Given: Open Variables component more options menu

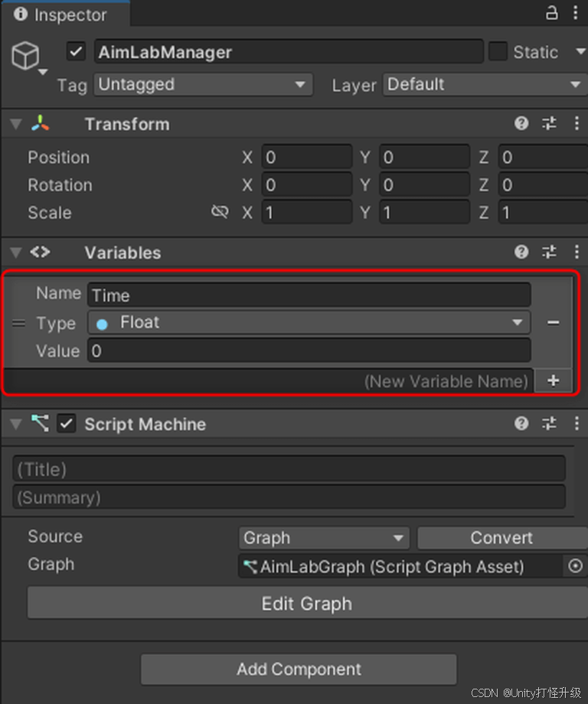Looking at the screenshot, I should [x=577, y=252].
